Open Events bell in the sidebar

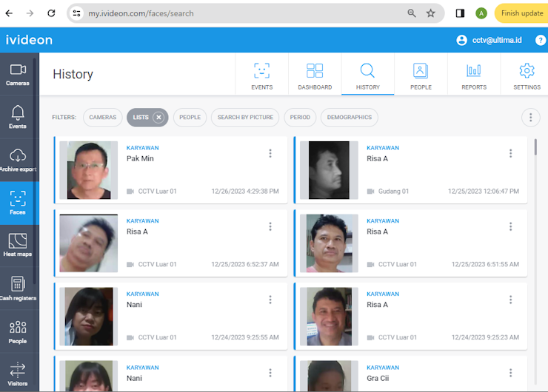tap(18, 117)
